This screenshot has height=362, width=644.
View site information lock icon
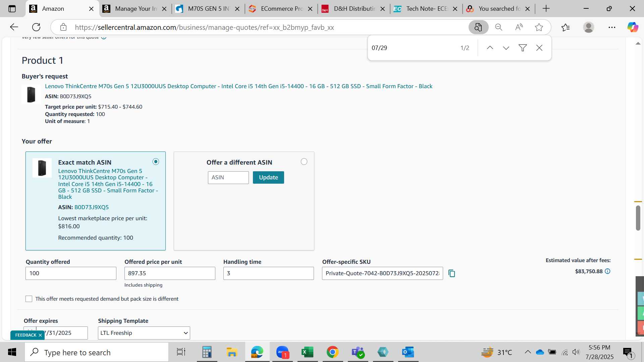point(63,27)
